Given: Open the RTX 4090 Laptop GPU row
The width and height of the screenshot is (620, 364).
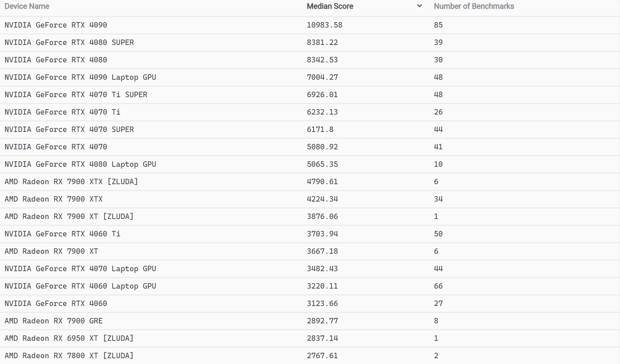Looking at the screenshot, I should click(310, 77).
